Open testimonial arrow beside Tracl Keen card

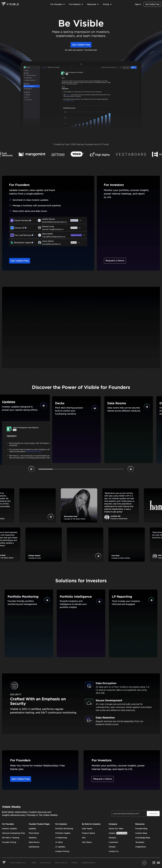[98, 556]
